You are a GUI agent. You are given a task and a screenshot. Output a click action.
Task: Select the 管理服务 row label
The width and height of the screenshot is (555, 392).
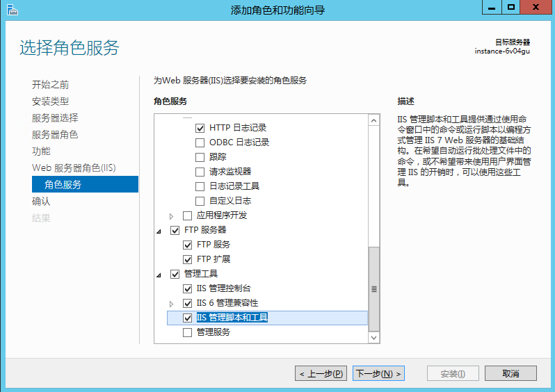point(213,332)
